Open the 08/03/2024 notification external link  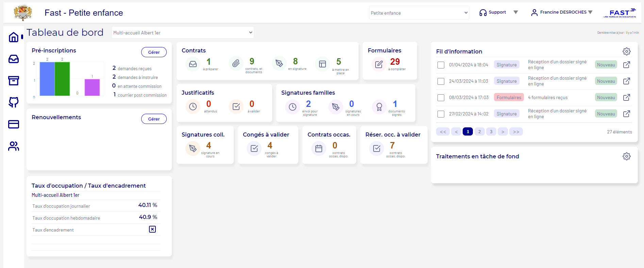[x=627, y=97]
